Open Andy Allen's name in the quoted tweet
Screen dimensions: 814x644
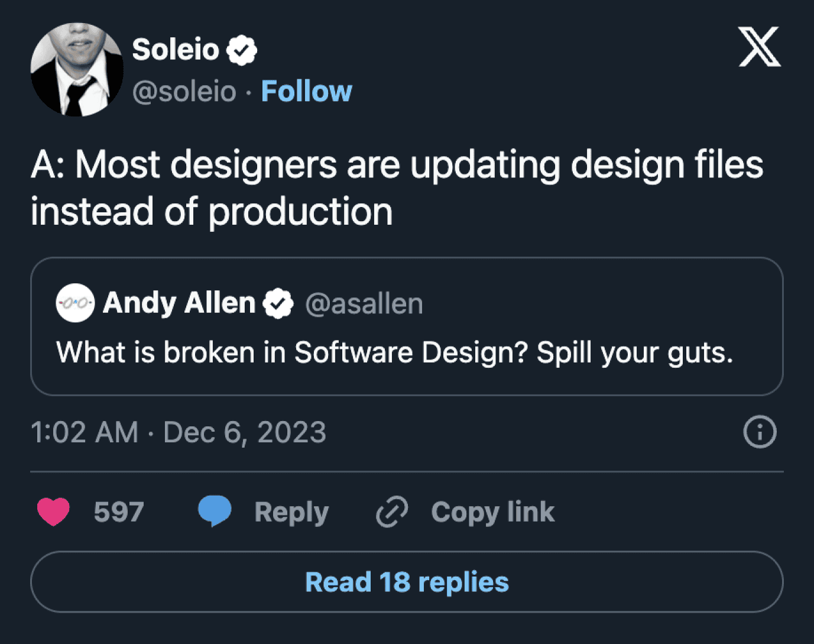click(x=179, y=303)
